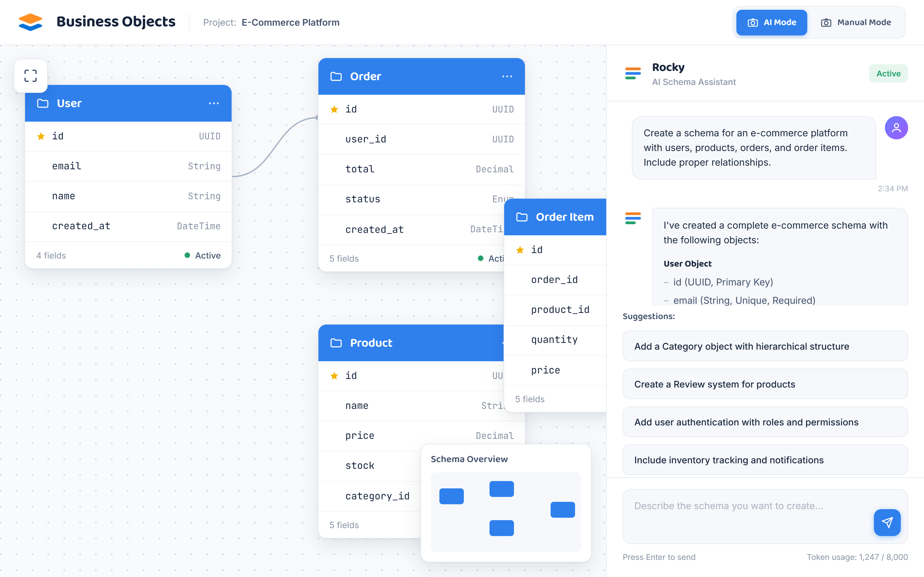Click the primary key star on User id
This screenshot has height=577, width=924.
[41, 136]
